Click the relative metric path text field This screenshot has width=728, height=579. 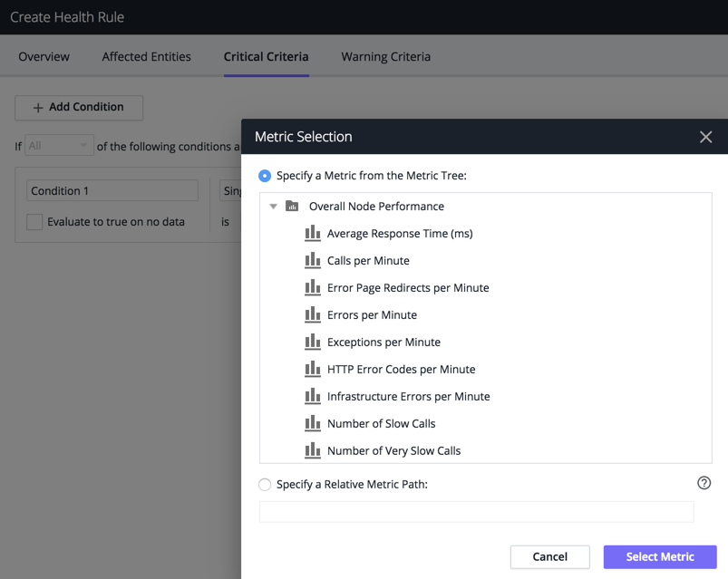476,512
